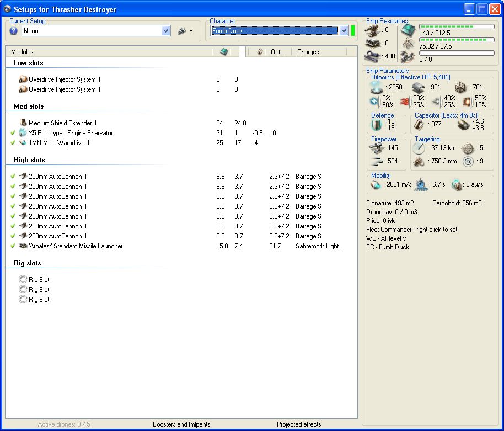The height and width of the screenshot is (431, 504).
Task: Click SC - Fumb Duck text
Action: pos(388,247)
